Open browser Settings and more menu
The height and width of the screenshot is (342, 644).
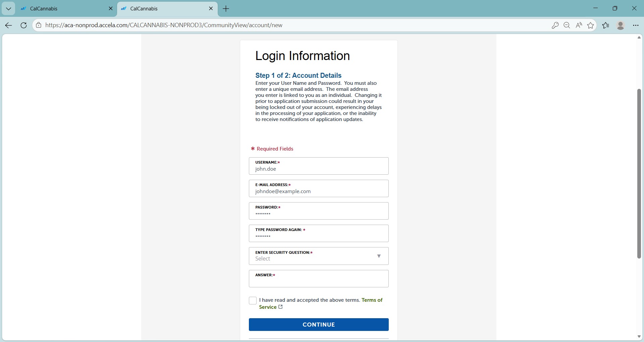click(636, 25)
